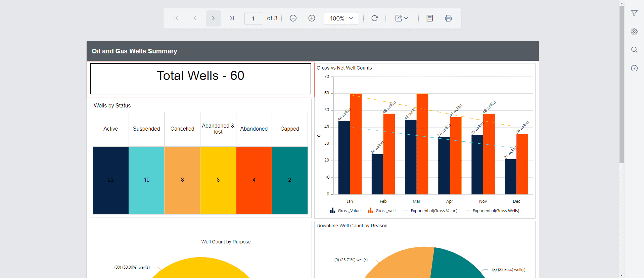The height and width of the screenshot is (278, 644).
Task: Refresh the report
Action: tap(375, 18)
